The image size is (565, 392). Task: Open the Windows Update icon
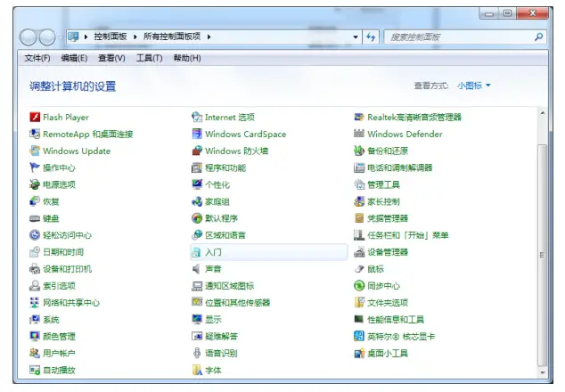point(35,151)
